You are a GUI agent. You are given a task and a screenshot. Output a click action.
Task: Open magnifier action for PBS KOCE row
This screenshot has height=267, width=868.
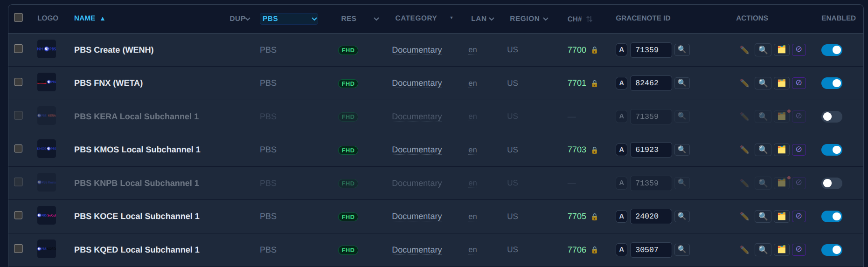763,216
